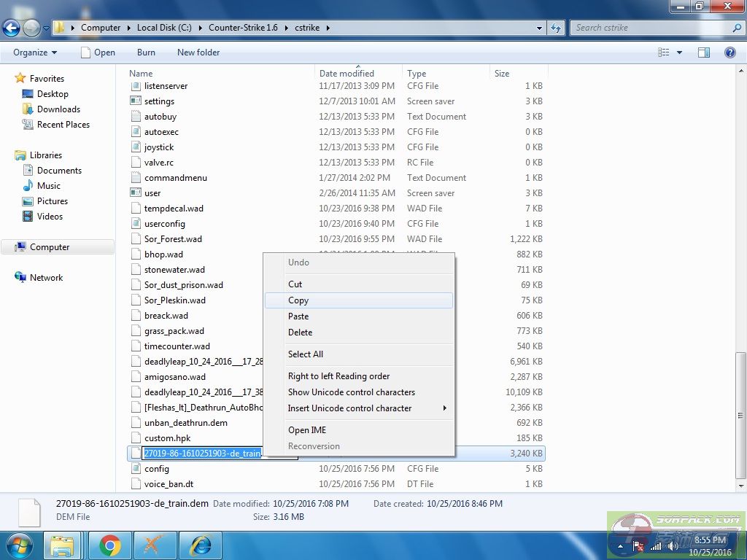Click inside the Search cstrike field
Viewport: 747px width, 560px height.
tap(649, 28)
